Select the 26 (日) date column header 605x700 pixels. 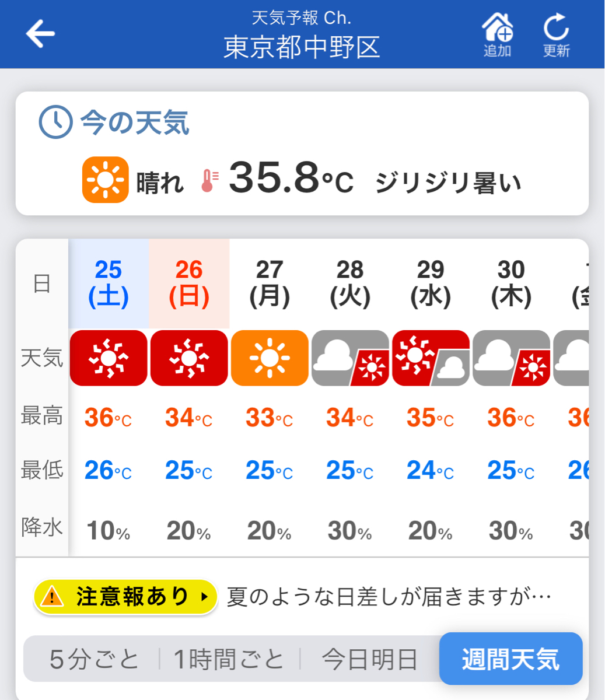coord(189,283)
